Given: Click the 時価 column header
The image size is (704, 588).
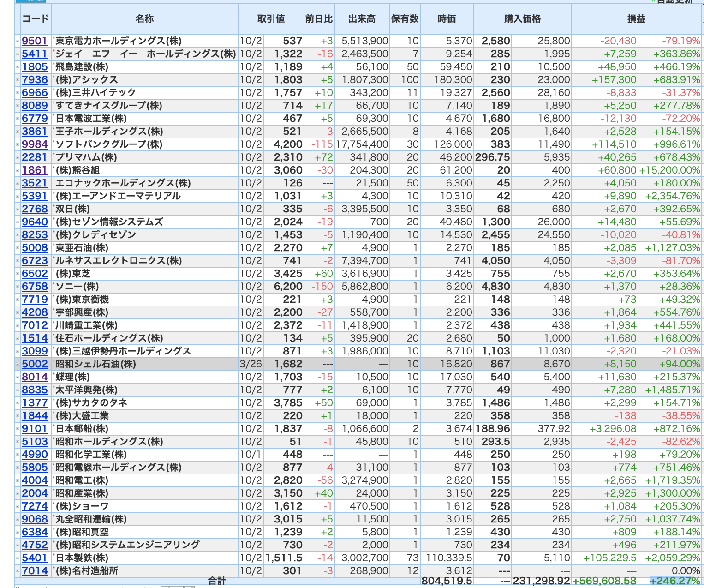Looking at the screenshot, I should click(x=447, y=19).
